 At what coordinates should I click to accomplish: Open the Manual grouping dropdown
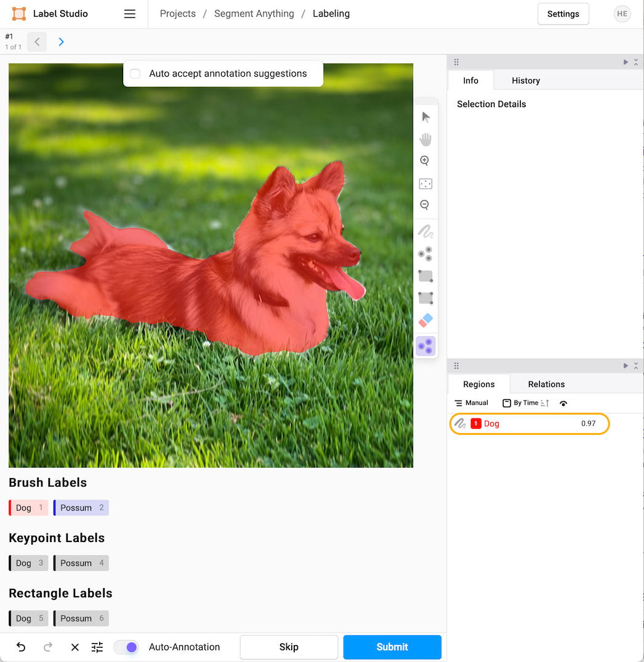(x=472, y=403)
